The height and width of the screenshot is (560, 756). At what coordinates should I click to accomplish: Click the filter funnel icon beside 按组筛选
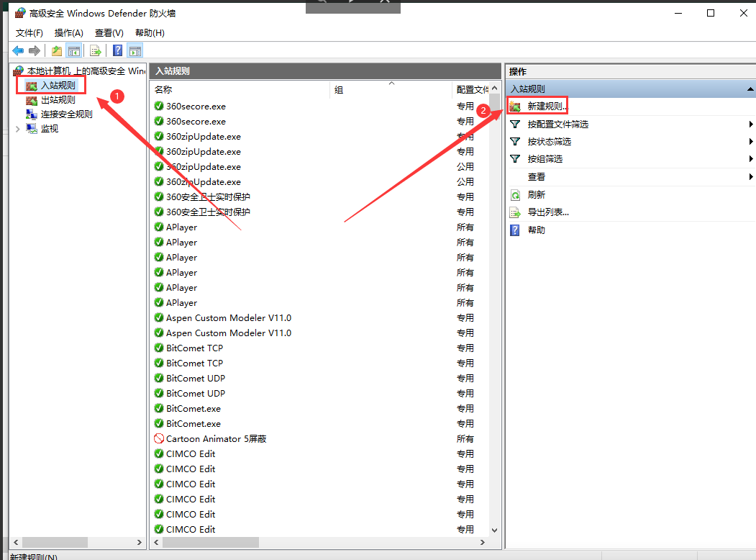(515, 159)
